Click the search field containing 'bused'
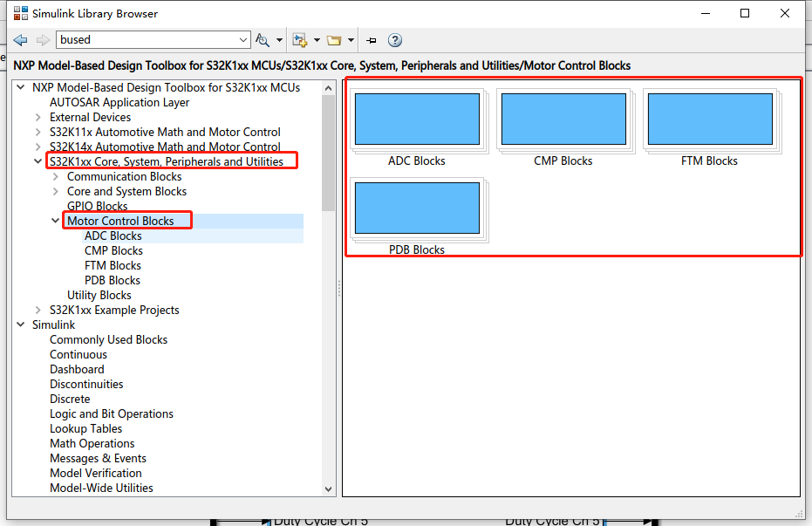This screenshot has width=812, height=526. point(147,40)
